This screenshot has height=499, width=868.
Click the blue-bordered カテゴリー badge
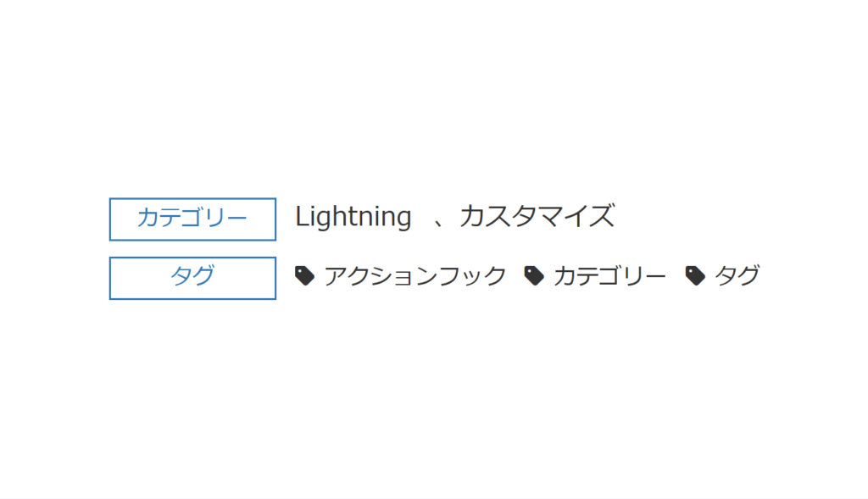pos(192,219)
